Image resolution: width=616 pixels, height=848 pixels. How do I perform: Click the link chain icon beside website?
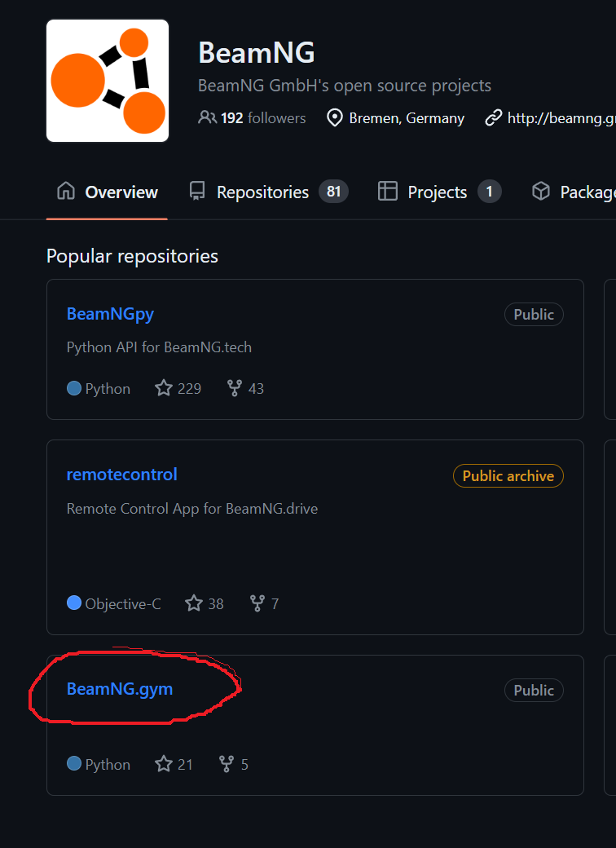(493, 118)
